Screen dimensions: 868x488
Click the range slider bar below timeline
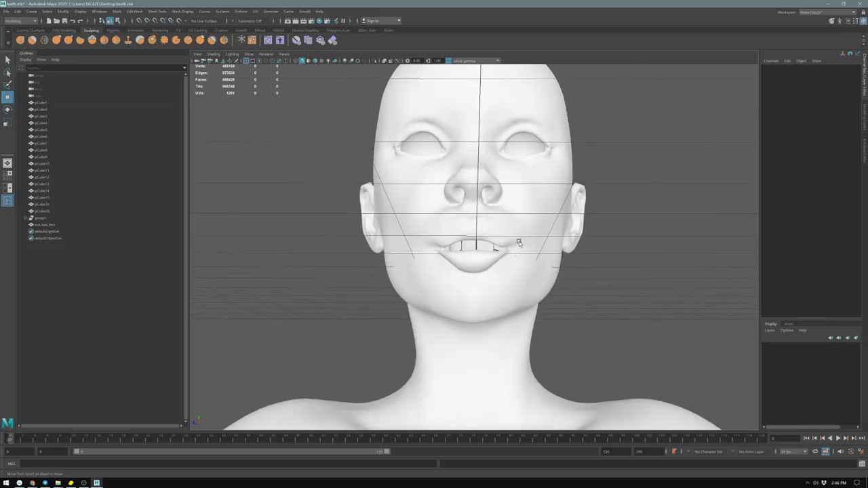pos(231,451)
